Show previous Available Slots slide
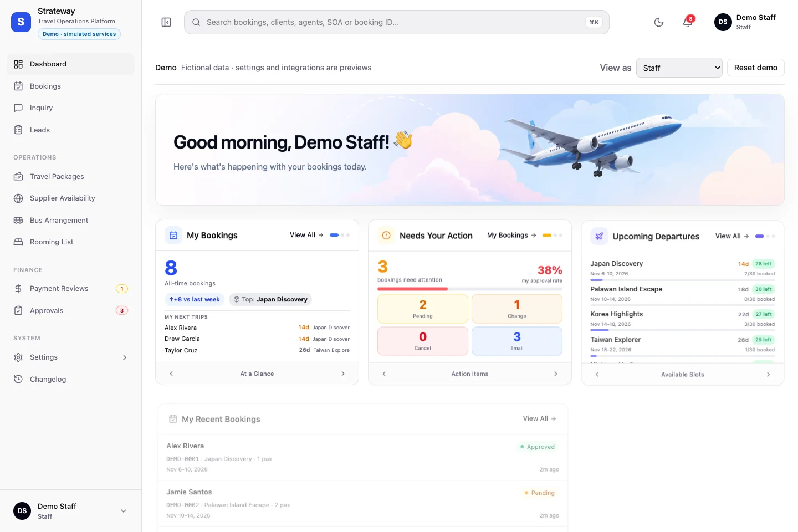Image resolution: width=798 pixels, height=532 pixels. click(597, 374)
